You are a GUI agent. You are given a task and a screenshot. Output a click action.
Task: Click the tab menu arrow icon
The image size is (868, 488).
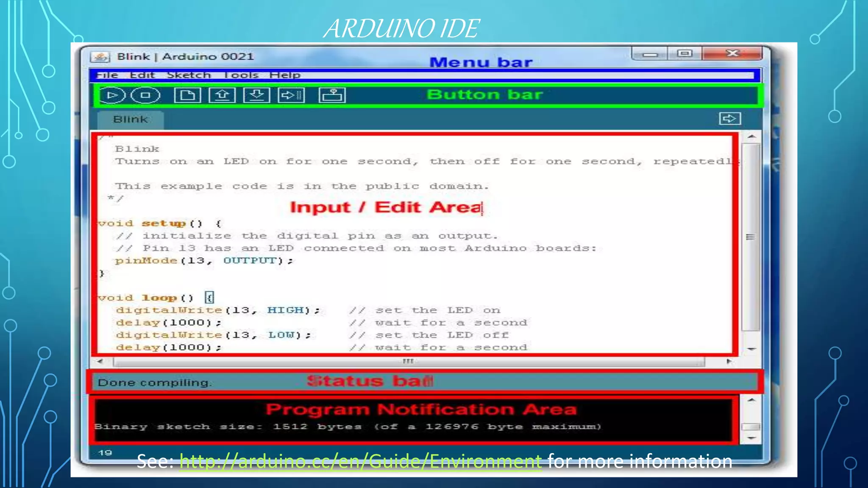(729, 119)
